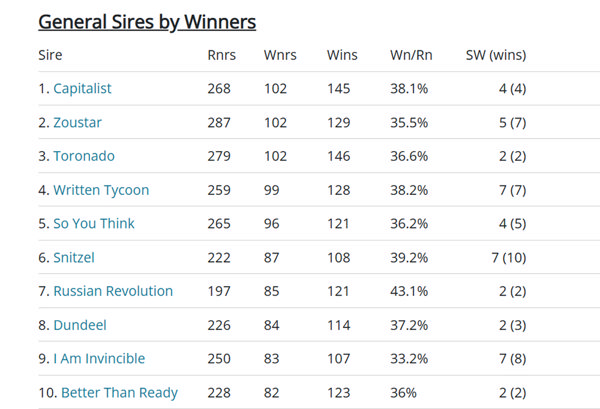Open the Snitzel sire link
This screenshot has width=600, height=409.
[x=76, y=257]
